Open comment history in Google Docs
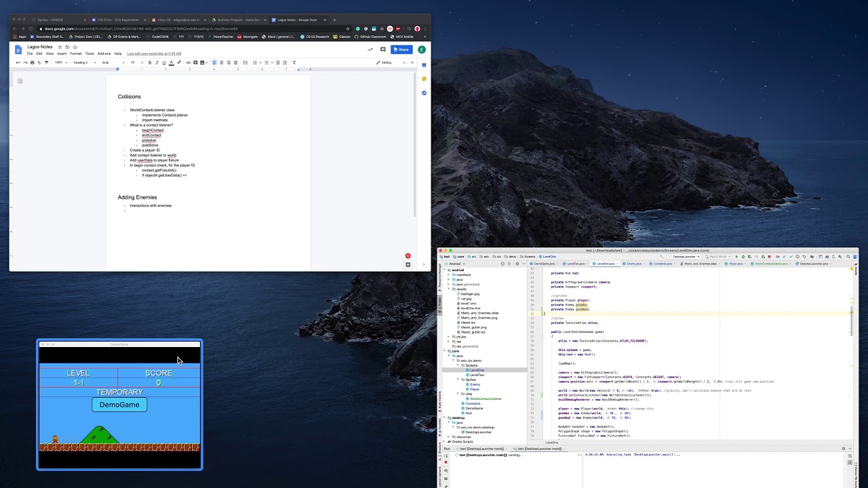Image resolution: width=868 pixels, height=488 pixels. click(382, 49)
